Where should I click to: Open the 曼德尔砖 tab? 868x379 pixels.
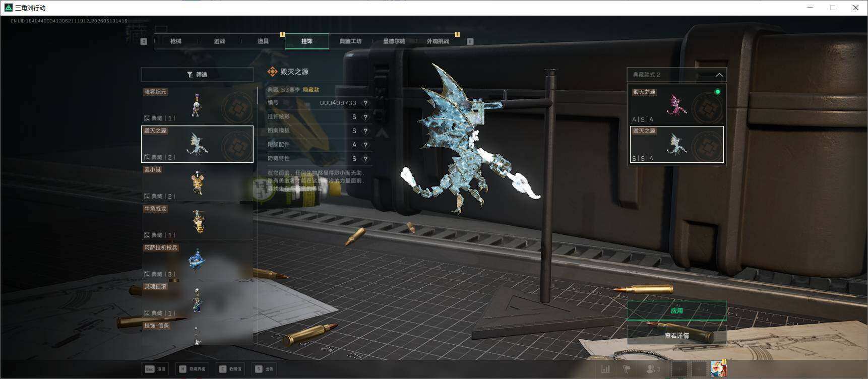click(x=394, y=41)
